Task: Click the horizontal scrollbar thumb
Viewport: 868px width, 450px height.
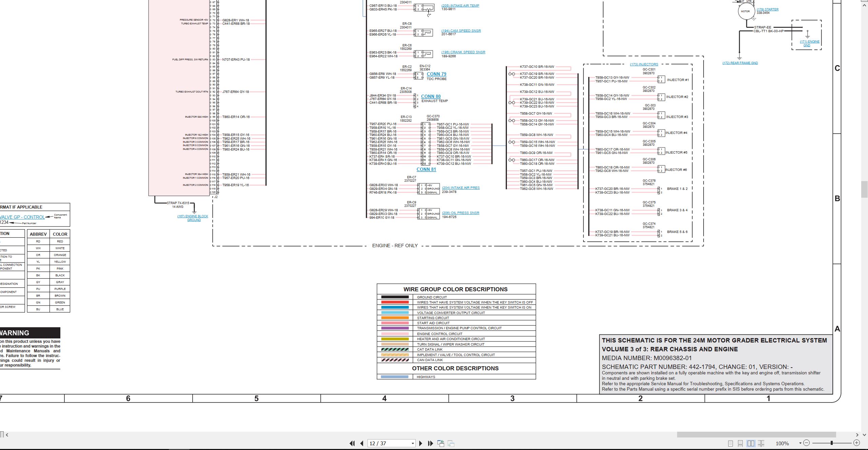Action: 756,435
